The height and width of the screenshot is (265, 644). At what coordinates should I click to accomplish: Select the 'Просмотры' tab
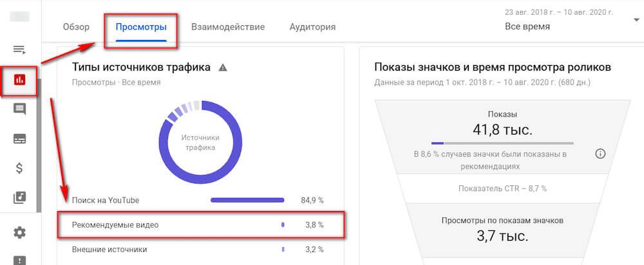click(x=141, y=27)
